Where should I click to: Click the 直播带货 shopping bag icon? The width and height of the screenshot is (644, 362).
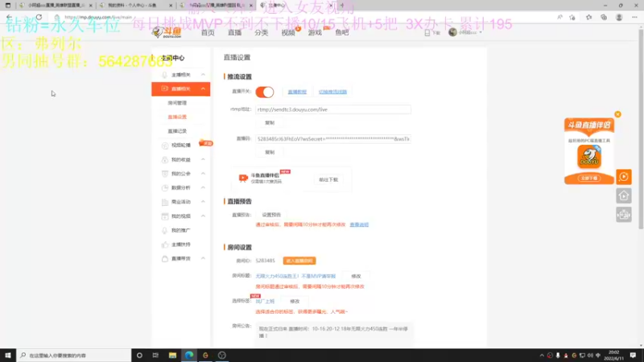point(165,258)
